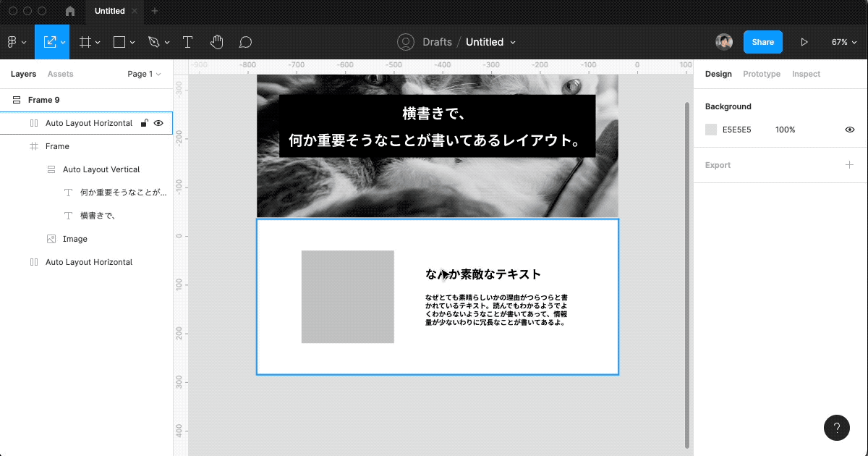Click the Share button
868x456 pixels.
point(762,42)
